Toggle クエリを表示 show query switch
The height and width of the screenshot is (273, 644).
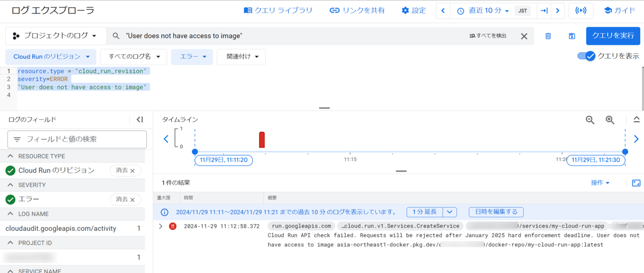pyautogui.click(x=586, y=56)
